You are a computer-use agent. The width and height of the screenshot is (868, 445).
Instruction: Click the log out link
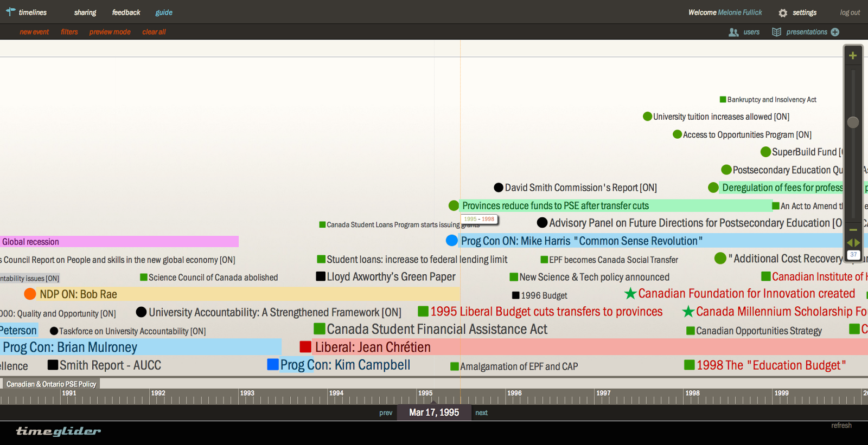850,12
